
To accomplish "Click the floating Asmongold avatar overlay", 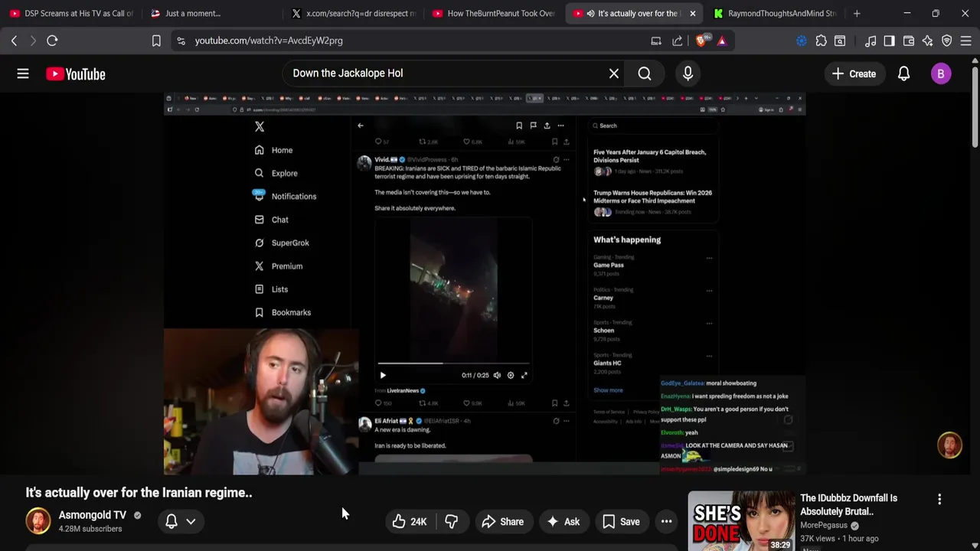I will coord(949,445).
